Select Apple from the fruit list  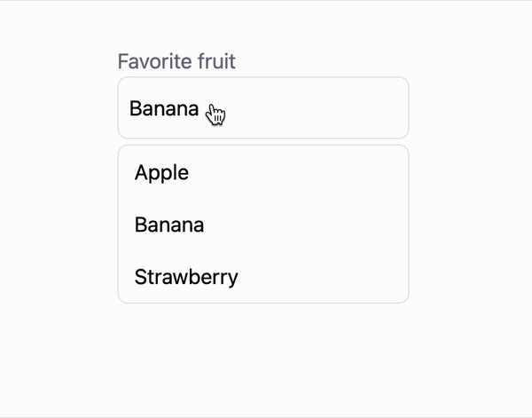(x=263, y=172)
